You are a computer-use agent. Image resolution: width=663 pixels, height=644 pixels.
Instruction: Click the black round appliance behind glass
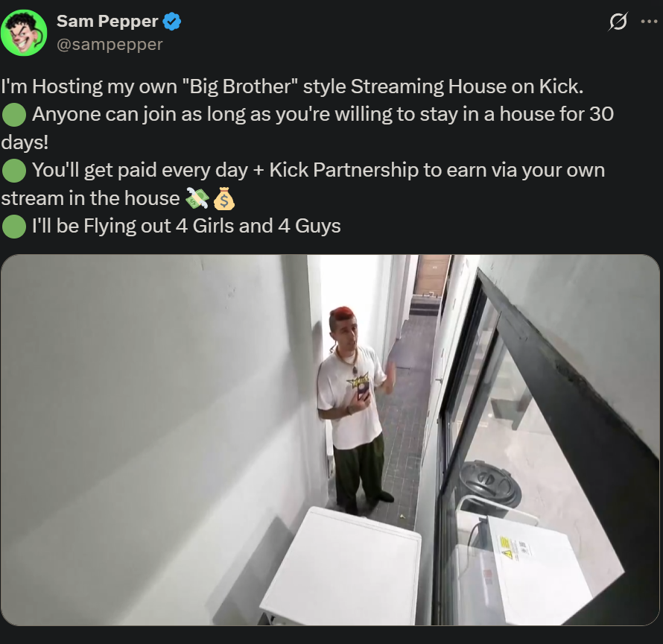pos(490,483)
